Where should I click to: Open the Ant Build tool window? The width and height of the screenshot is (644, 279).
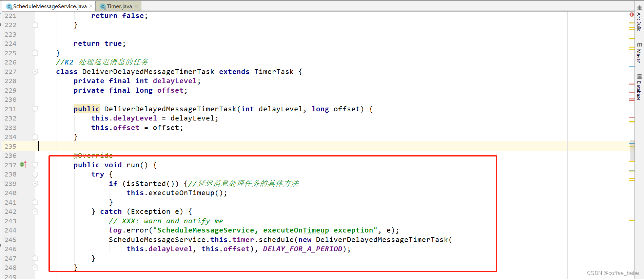click(x=639, y=19)
